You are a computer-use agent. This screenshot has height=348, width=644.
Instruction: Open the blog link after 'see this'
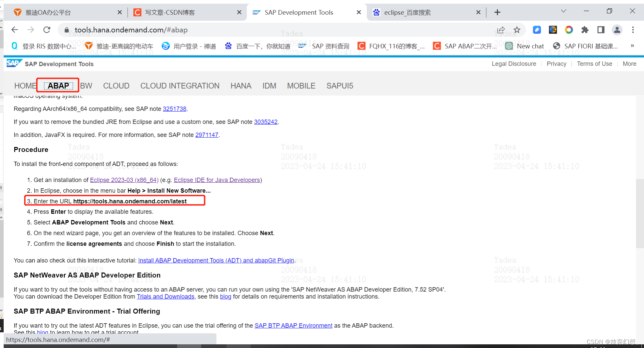tap(225, 297)
